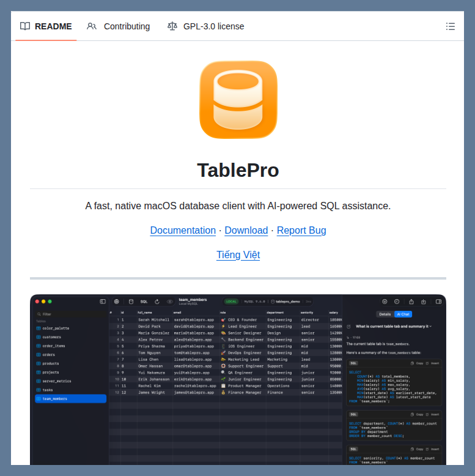475x476 pixels.
Task: Open the Report Bug link
Action: click(301, 231)
